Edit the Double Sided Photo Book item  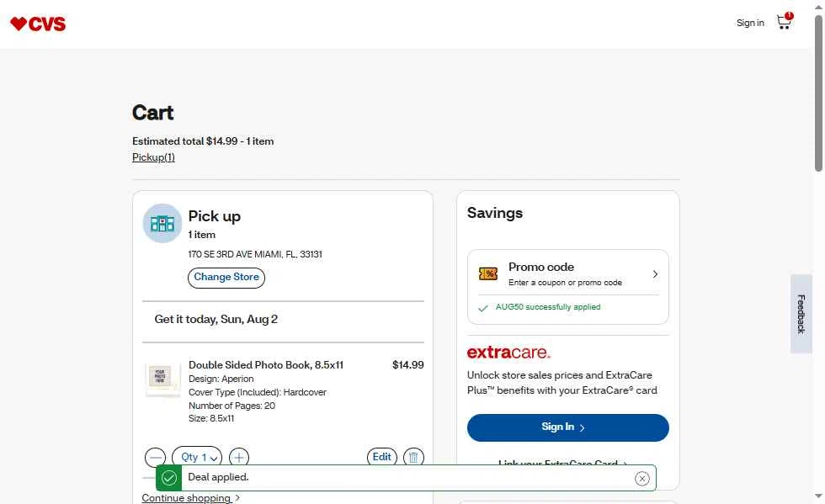point(382,457)
